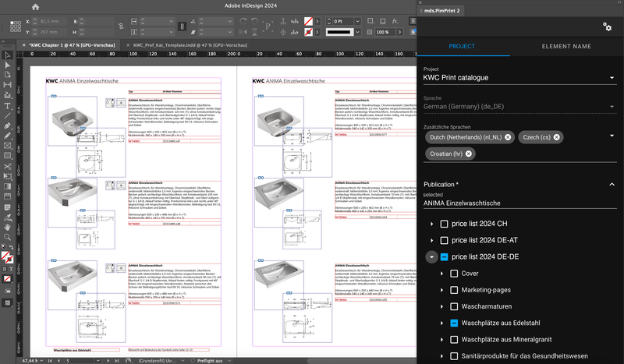Click the Home icon in the title bar
624x364 pixels.
[35, 7]
